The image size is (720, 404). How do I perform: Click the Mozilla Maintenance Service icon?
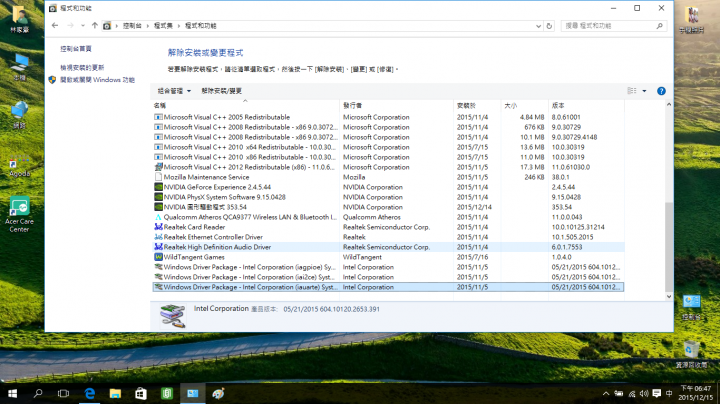click(158, 177)
